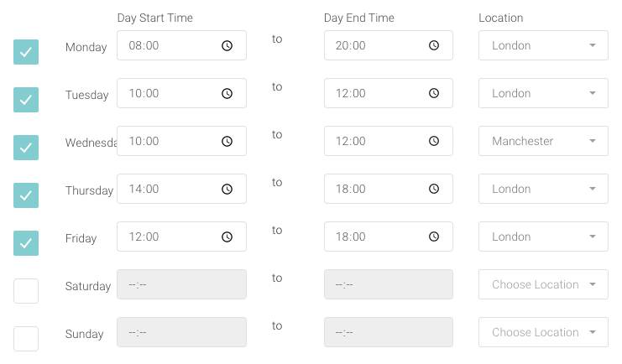The image size is (622, 364).
Task: Enable the Sunday checkbox
Action: 26,339
